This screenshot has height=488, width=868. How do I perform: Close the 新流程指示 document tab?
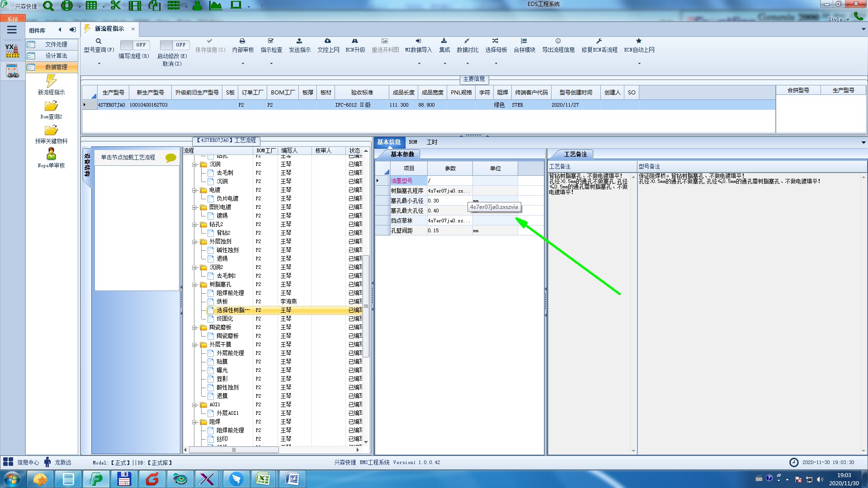pos(133,29)
